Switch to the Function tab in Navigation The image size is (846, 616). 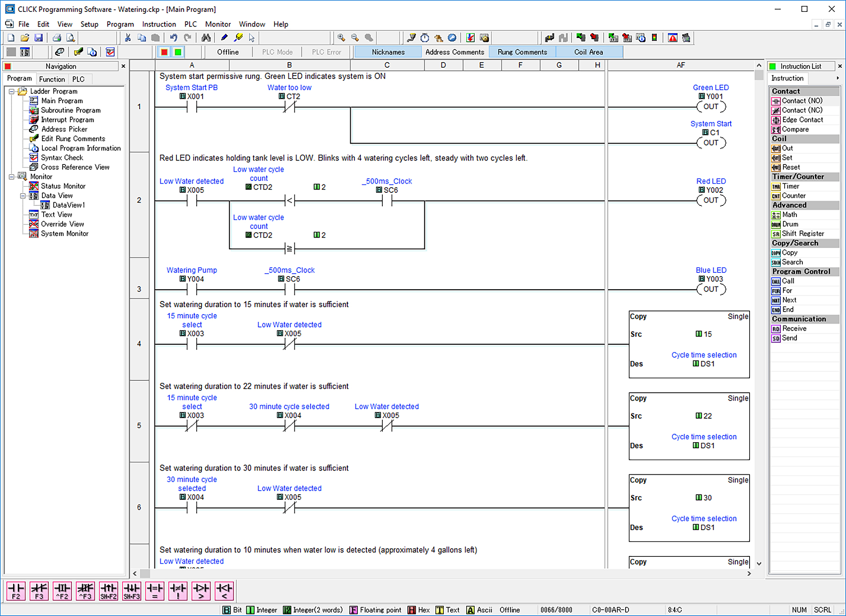point(52,79)
